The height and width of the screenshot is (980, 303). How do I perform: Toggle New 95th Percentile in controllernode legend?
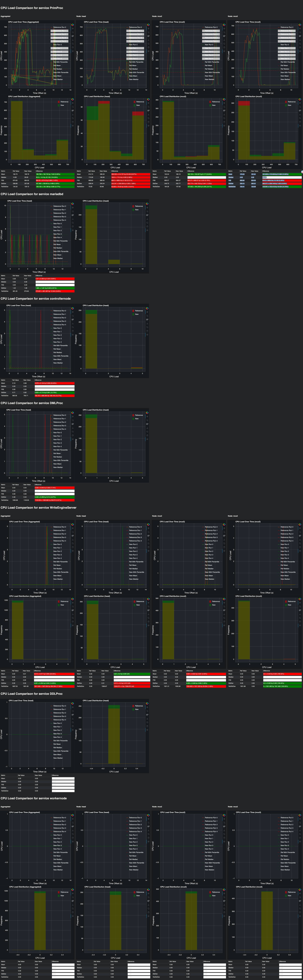click(x=59, y=356)
